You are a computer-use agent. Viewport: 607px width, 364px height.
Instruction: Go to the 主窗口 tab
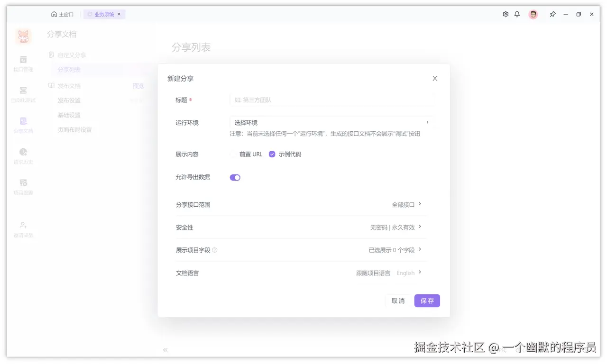(x=62, y=14)
